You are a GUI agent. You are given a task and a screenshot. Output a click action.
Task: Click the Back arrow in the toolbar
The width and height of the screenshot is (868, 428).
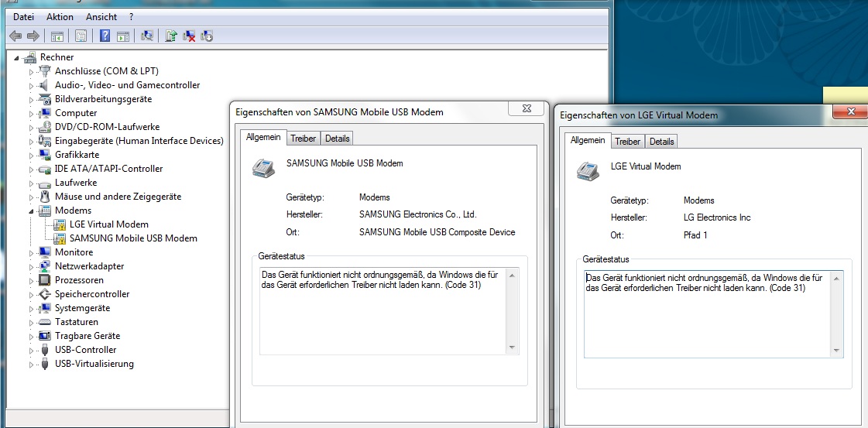(15, 36)
